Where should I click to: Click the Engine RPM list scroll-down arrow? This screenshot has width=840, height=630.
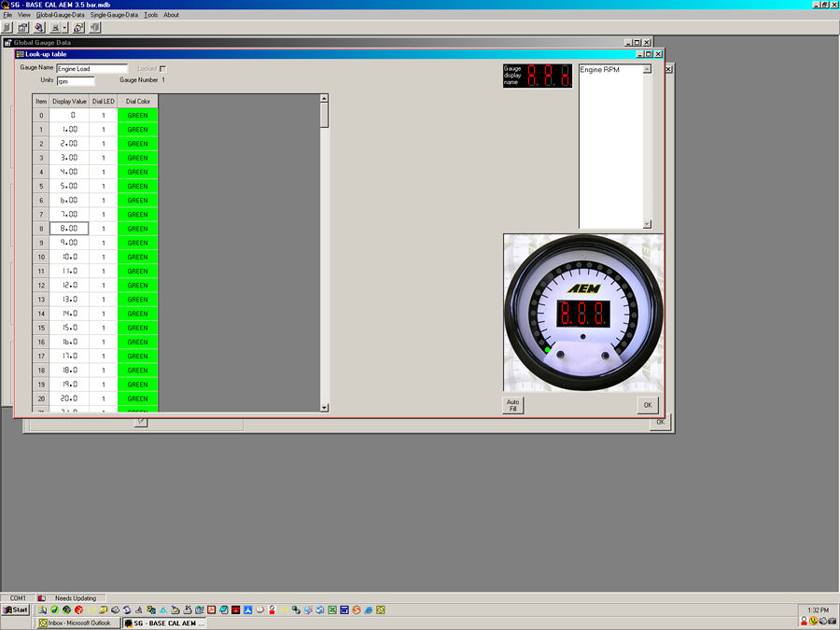coord(647,224)
